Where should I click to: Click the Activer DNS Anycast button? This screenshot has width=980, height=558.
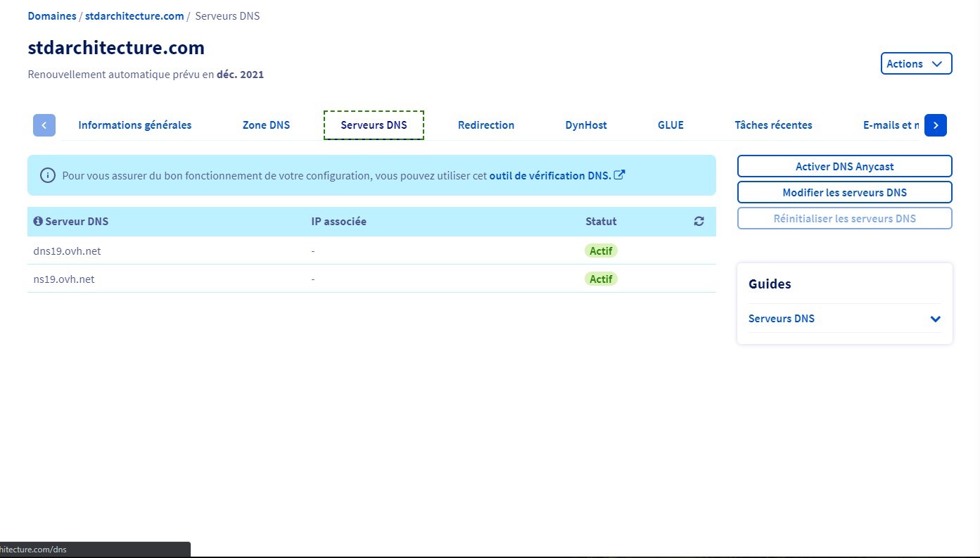(844, 167)
